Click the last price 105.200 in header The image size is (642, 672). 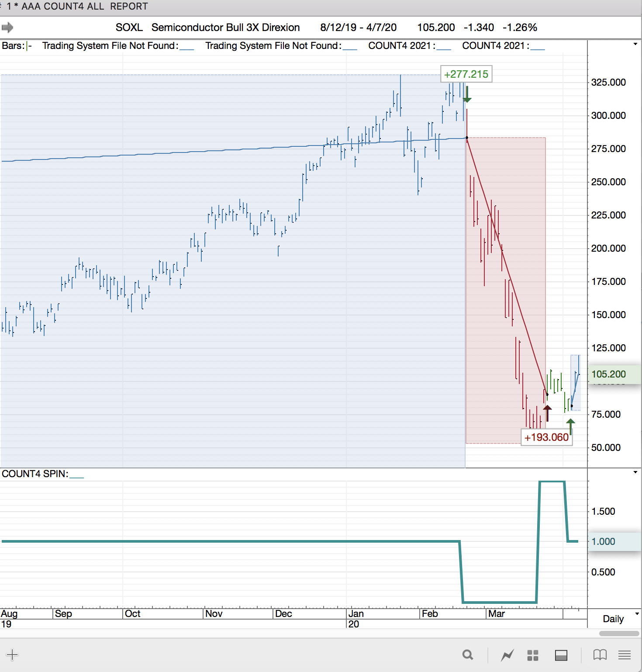click(x=436, y=28)
